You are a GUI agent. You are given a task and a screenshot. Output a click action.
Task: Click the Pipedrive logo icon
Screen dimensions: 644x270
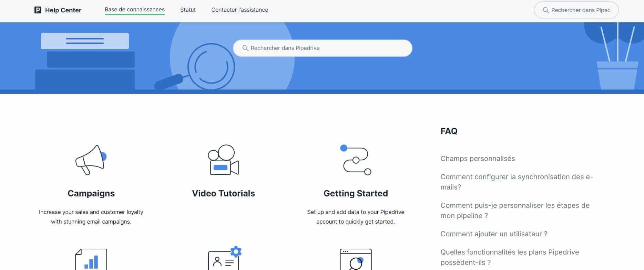pyautogui.click(x=38, y=10)
